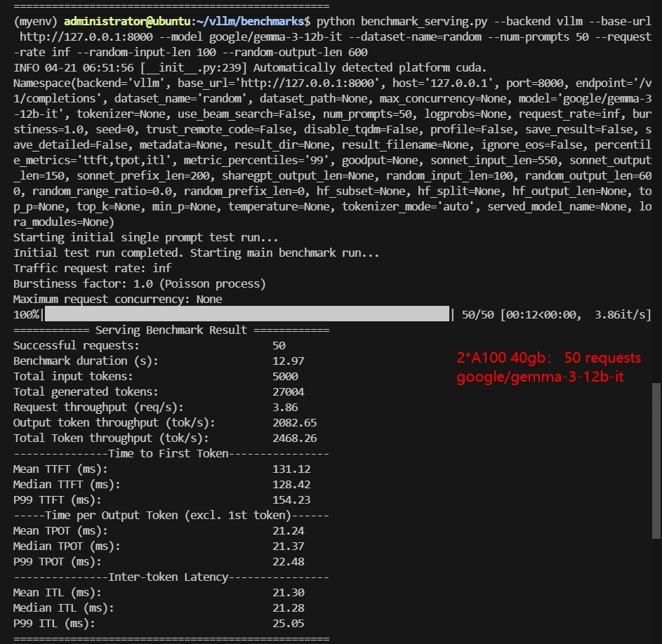
Task: Click 'Maximum request concurrency: None' line
Action: [x=118, y=300]
